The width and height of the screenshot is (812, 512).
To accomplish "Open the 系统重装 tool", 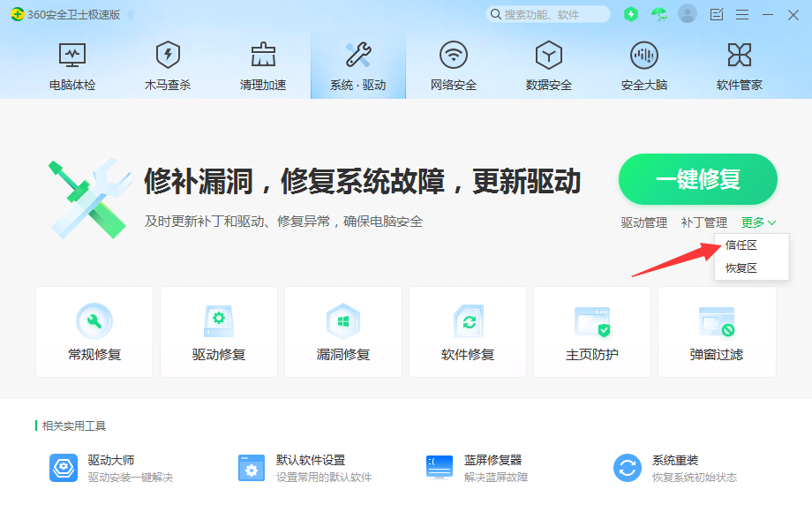I will click(675, 468).
